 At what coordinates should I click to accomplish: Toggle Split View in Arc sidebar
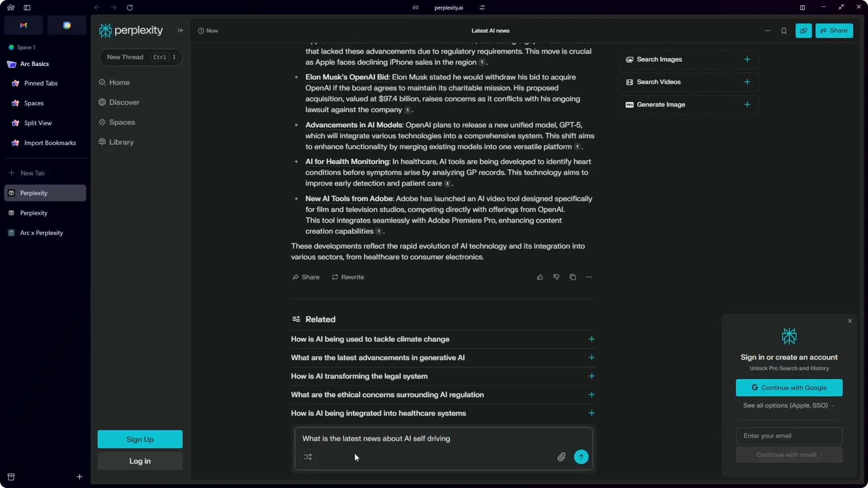[x=37, y=123]
